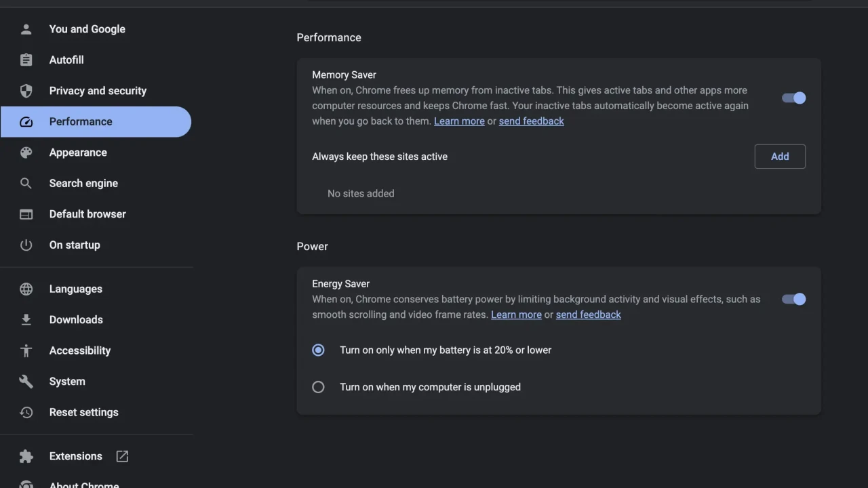Screen dimensions: 868x488
Task: Click the Search engine magnifier icon
Action: click(26, 184)
